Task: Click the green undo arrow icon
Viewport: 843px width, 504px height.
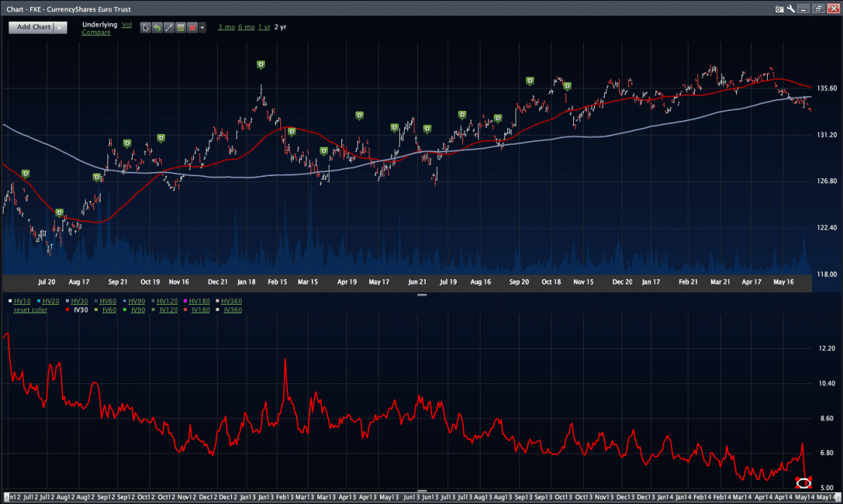Action: tap(157, 27)
